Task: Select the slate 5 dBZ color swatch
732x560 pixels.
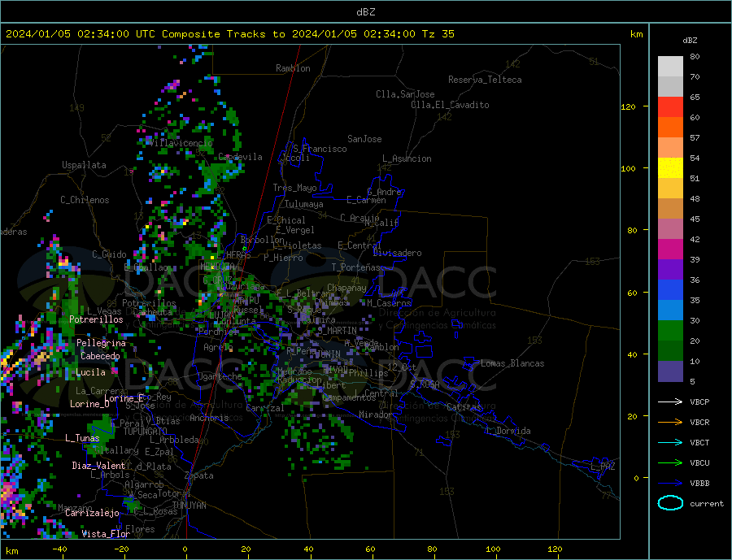Action: [670, 371]
